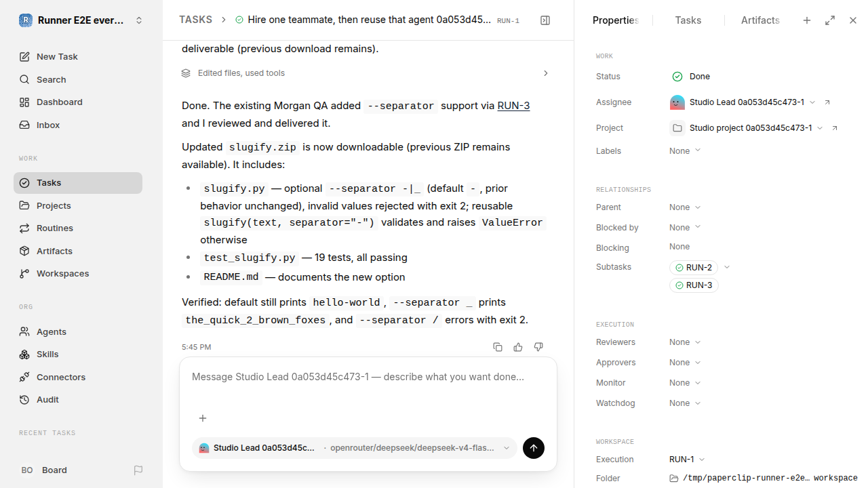
Task: Open the Labels dropdown set to None
Action: click(x=685, y=151)
